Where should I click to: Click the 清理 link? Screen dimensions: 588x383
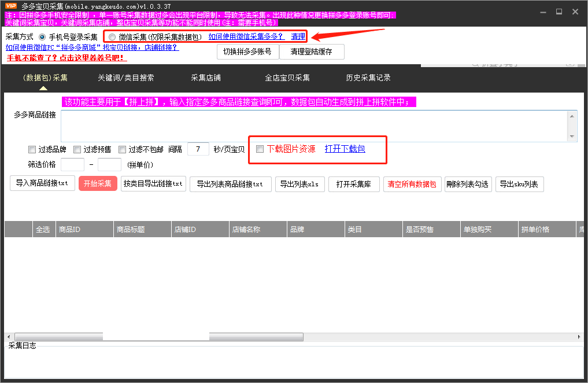coord(298,36)
